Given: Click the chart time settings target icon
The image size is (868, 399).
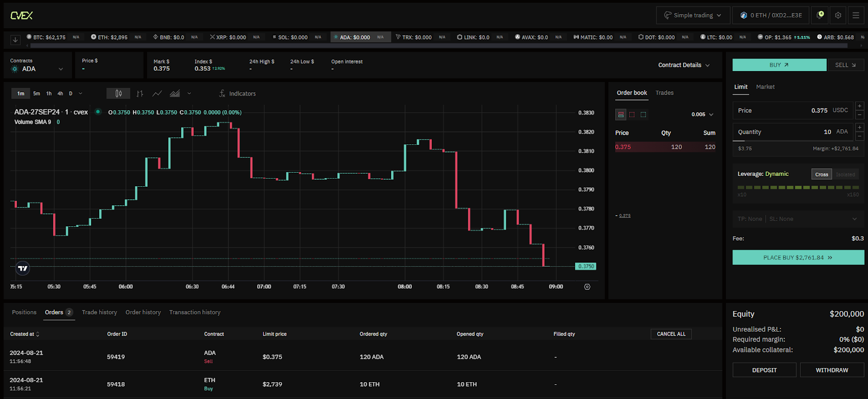Looking at the screenshot, I should click(x=587, y=287).
